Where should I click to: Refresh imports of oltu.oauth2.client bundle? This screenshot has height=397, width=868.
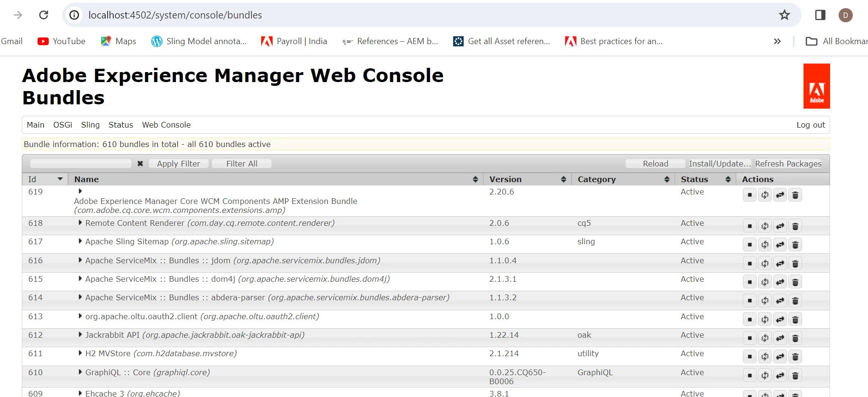(x=765, y=320)
